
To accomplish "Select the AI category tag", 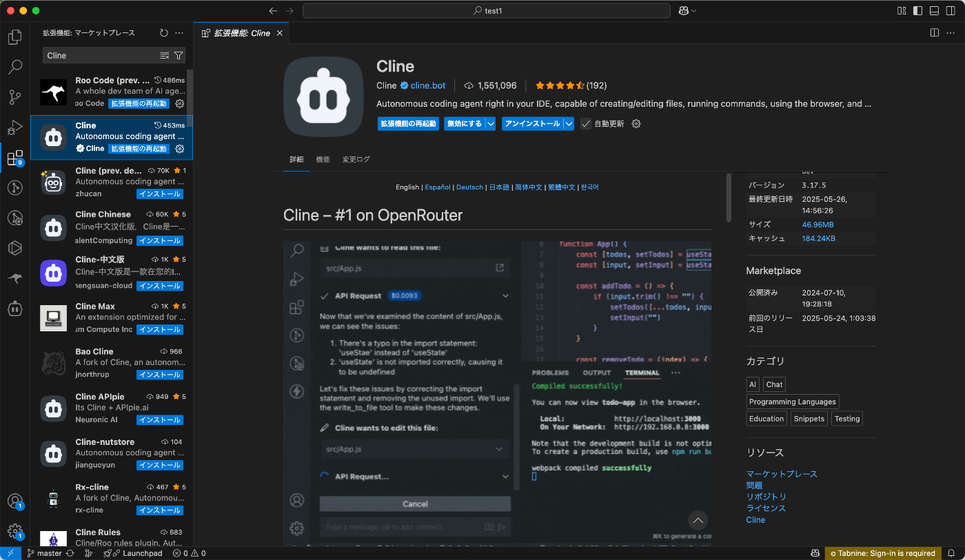I will pyautogui.click(x=753, y=385).
